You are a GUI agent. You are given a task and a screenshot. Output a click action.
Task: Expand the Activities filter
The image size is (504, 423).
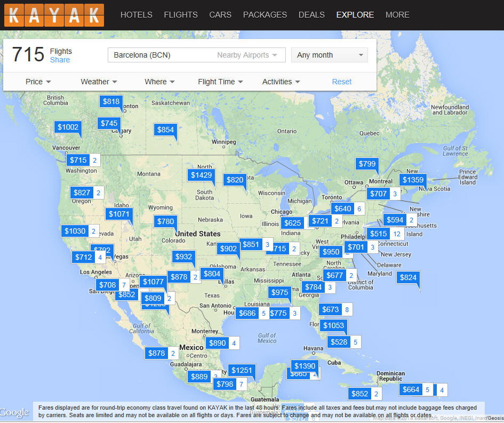coord(281,82)
